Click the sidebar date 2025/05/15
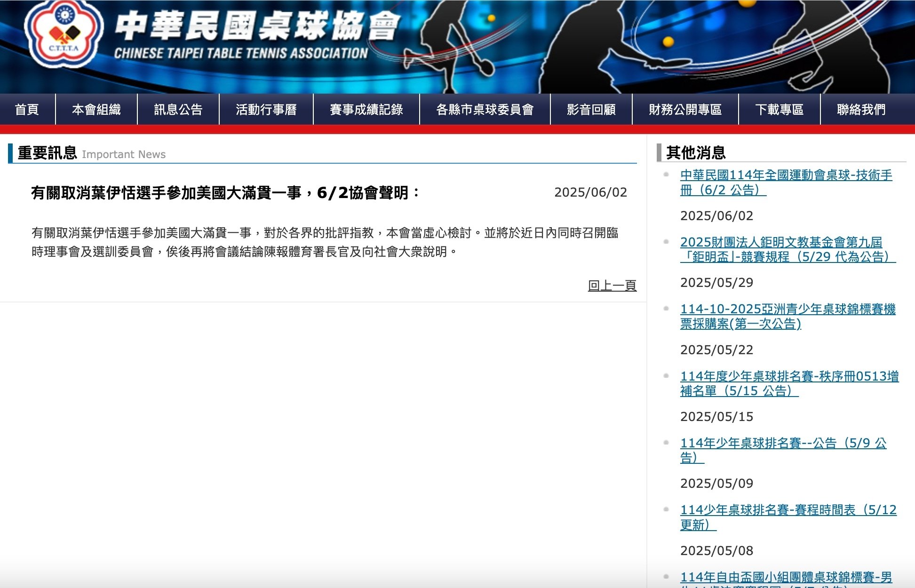Viewport: 915px width, 588px height. [x=717, y=417]
